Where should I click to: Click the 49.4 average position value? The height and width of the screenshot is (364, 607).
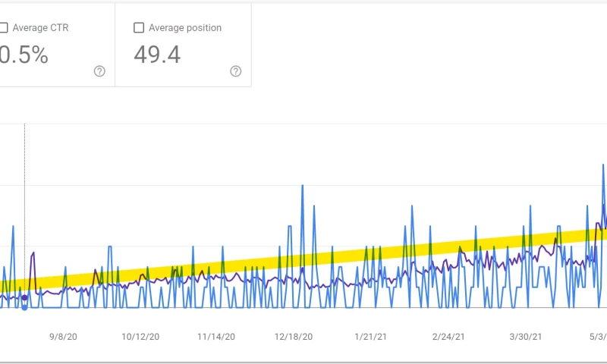[x=157, y=55]
